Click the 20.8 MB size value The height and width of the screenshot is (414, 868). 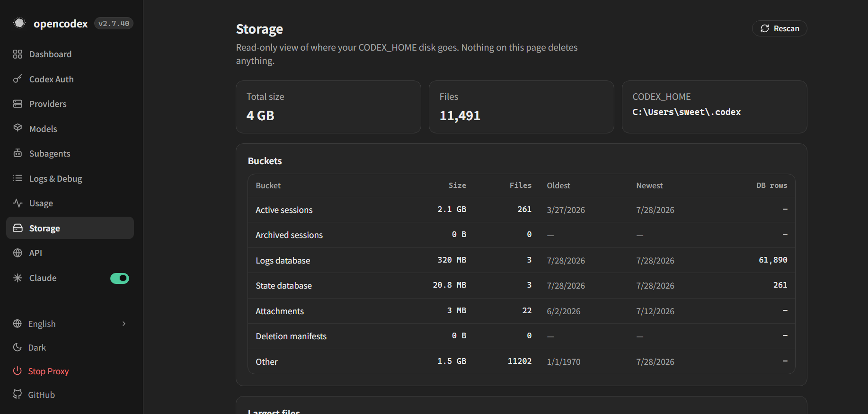click(450, 285)
